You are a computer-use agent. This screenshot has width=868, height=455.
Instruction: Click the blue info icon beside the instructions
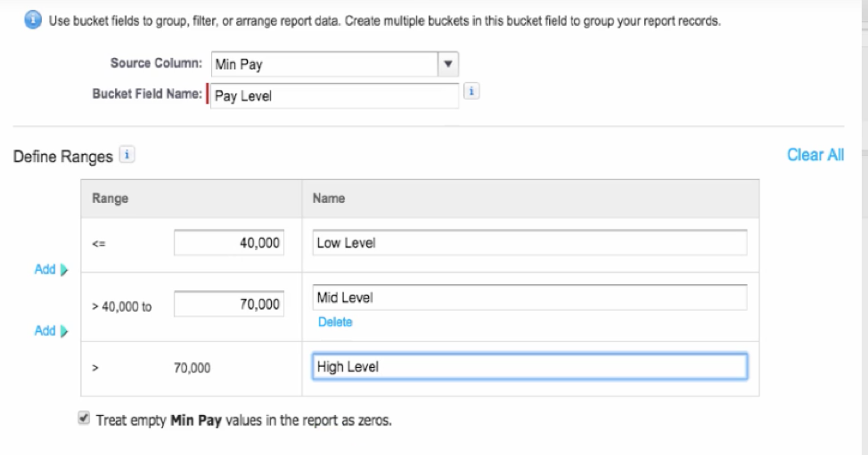point(33,20)
